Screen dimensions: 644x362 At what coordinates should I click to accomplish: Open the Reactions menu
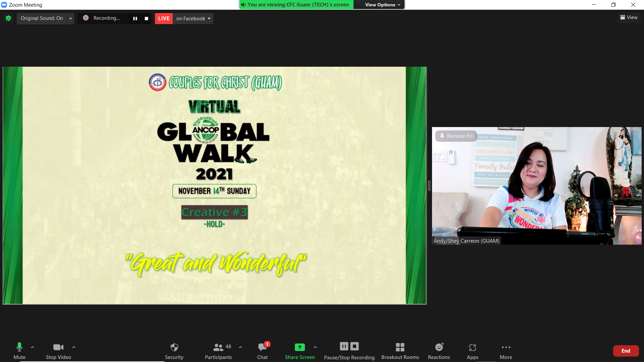tap(439, 351)
